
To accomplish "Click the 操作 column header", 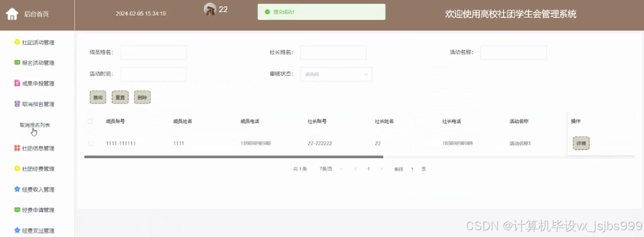I will point(575,121).
